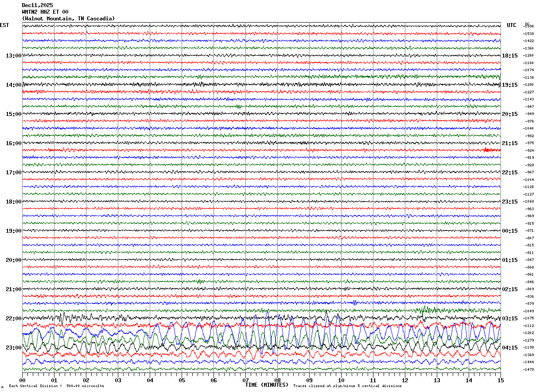
Task: Click the 13:00 EST time label
Action: point(13,56)
